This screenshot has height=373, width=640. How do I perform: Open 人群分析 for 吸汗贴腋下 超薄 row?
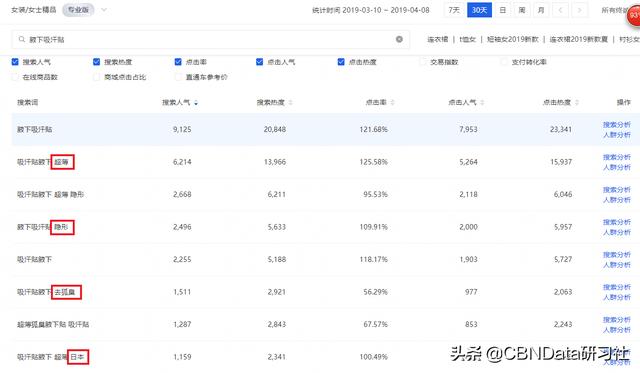[x=617, y=167]
